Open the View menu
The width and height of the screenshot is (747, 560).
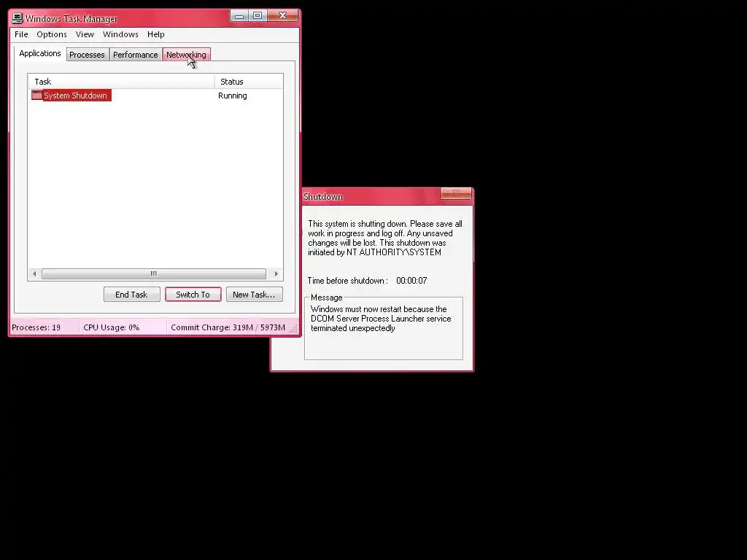pos(85,34)
